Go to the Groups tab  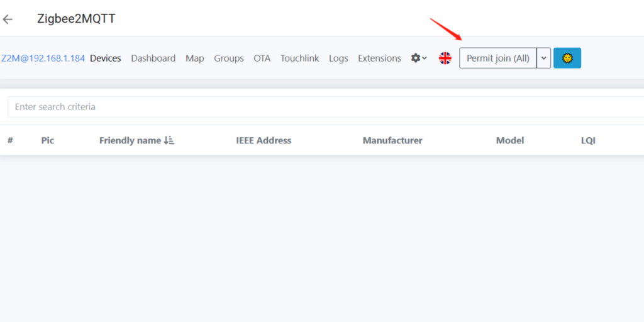(229, 58)
